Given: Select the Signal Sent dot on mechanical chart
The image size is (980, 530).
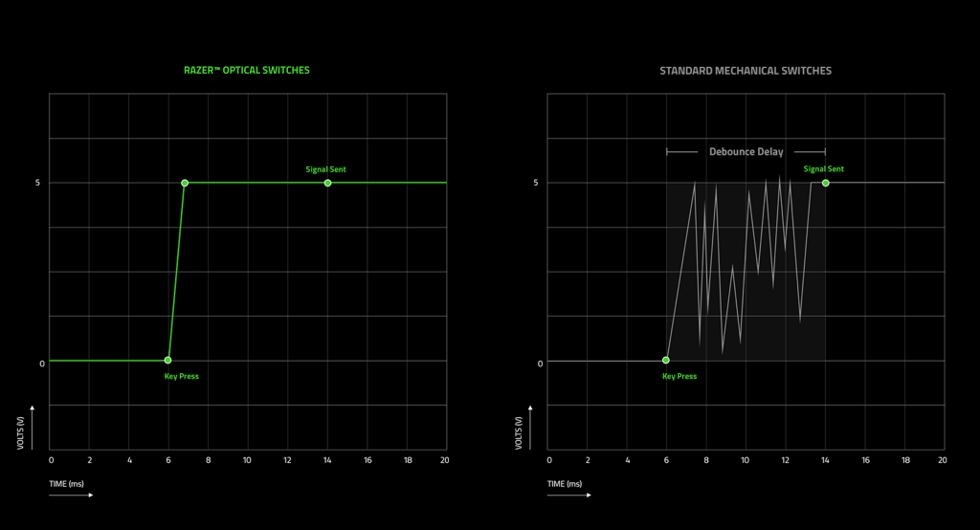Looking at the screenshot, I should click(x=826, y=183).
